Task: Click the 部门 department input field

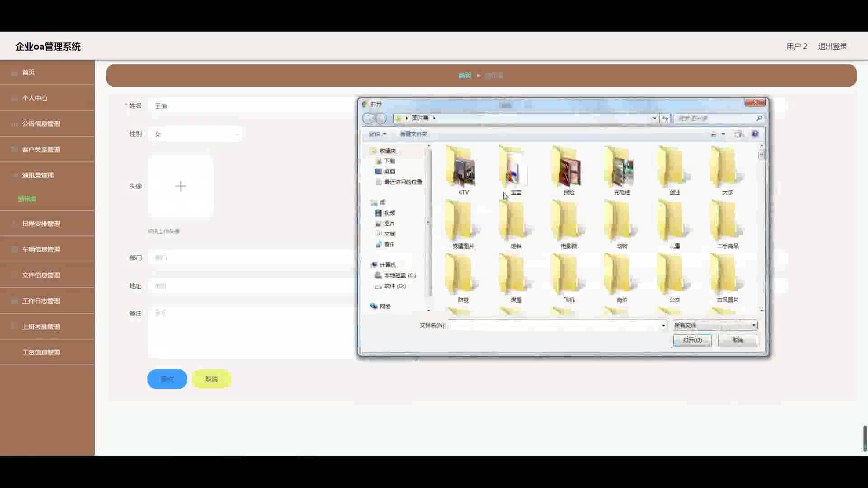Action: tap(252, 258)
